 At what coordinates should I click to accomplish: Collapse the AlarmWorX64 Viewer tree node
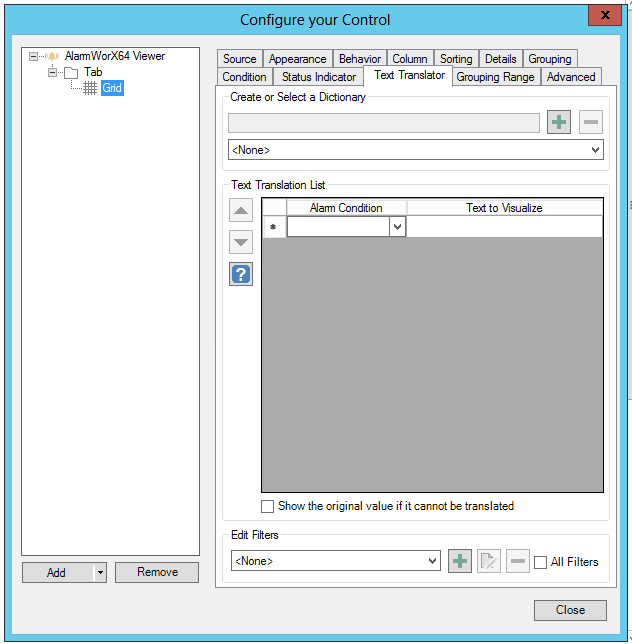point(33,56)
